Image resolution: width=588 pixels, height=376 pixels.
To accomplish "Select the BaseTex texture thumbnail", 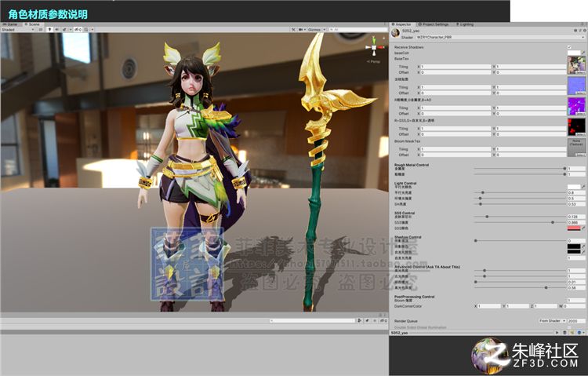I will click(576, 65).
